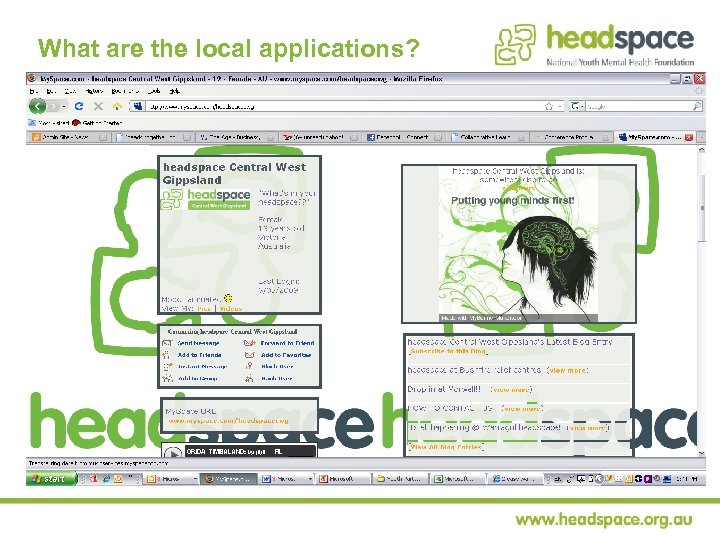Switch to Microsoft Excel taskbar button
Image resolution: width=720 pixels, height=540 pixels.
[457, 479]
